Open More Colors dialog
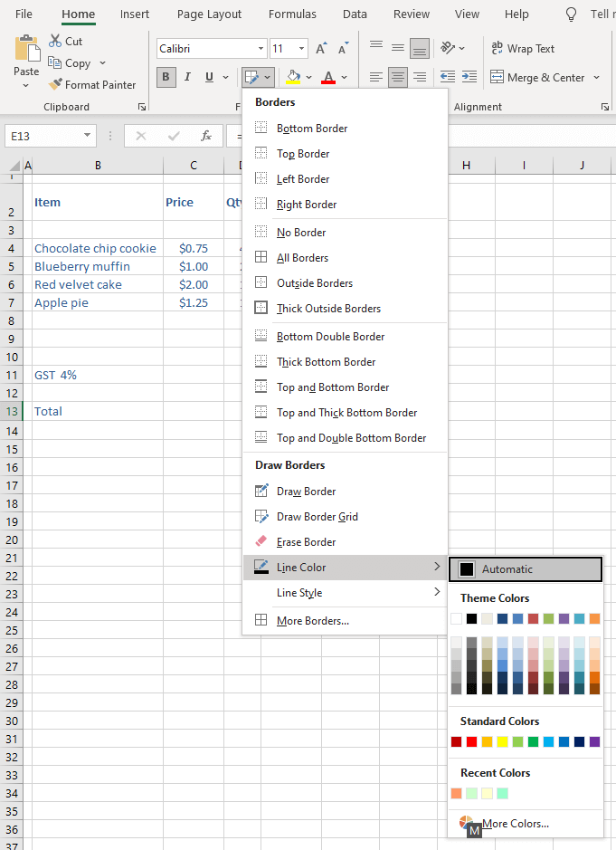This screenshot has height=850, width=616. click(x=514, y=824)
